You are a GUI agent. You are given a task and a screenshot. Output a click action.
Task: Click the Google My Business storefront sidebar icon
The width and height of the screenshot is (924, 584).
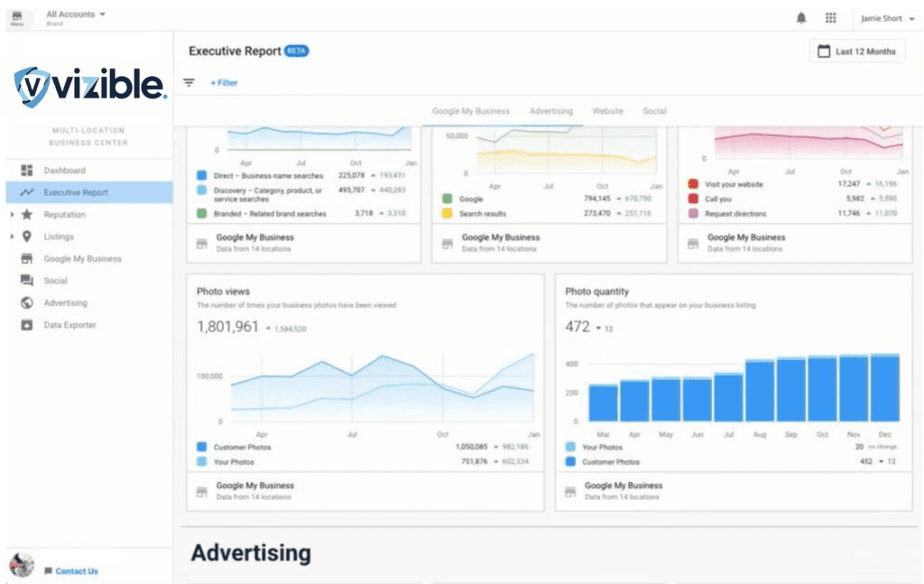[x=26, y=259]
